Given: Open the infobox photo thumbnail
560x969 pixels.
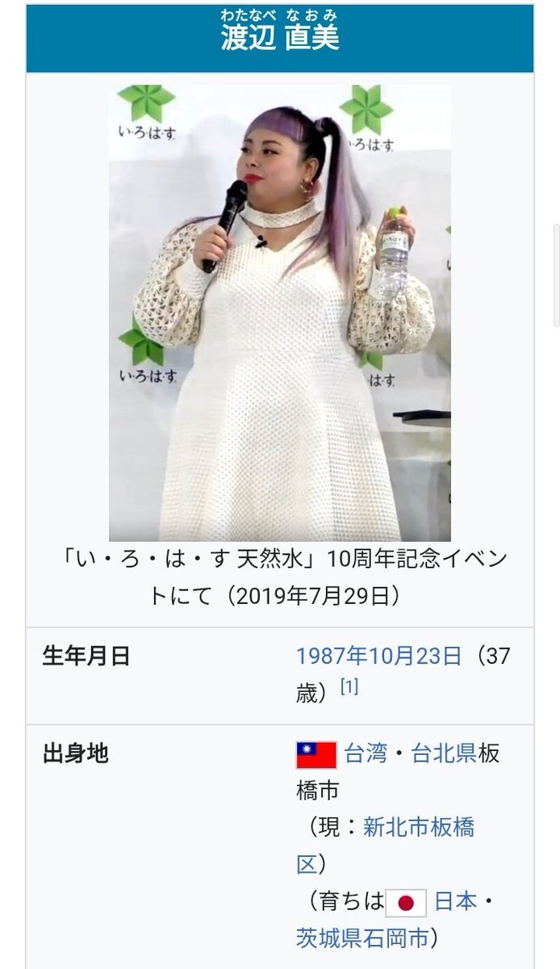Looking at the screenshot, I should click(x=280, y=313).
